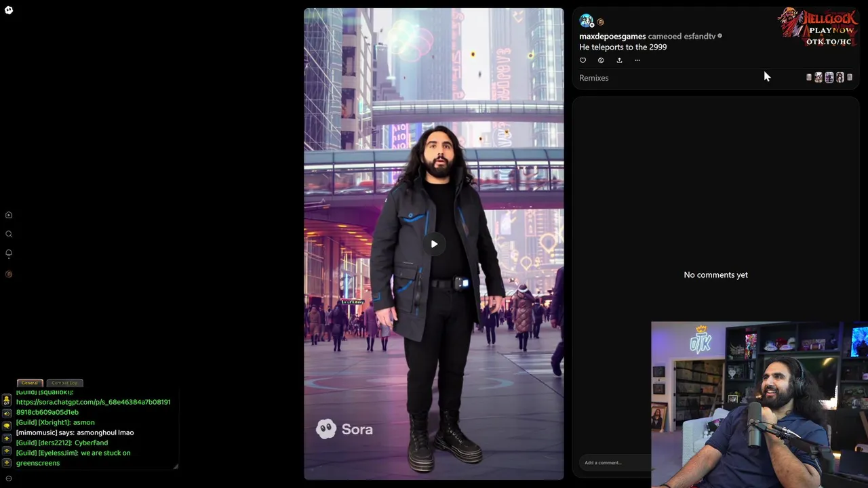
Task: Open maxdepoesgames profile avatar
Action: (586, 21)
